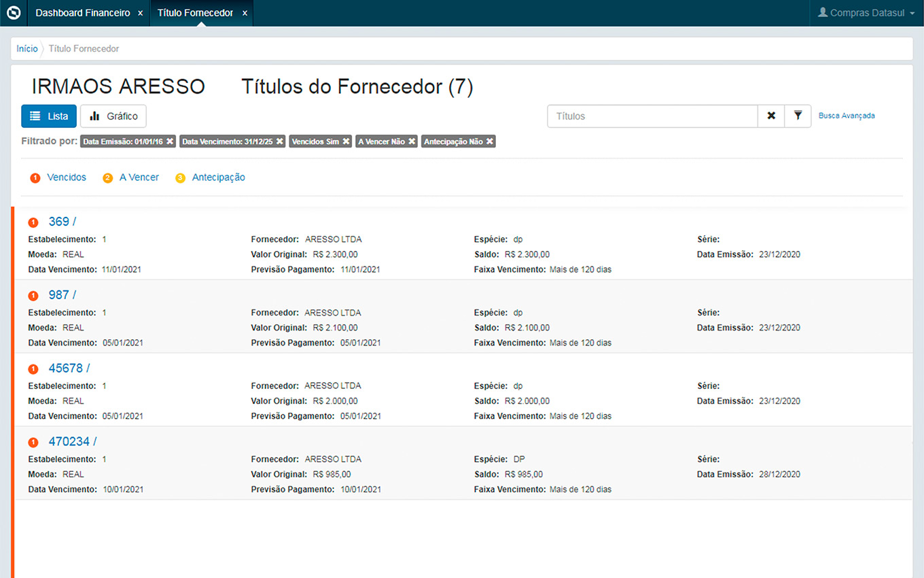This screenshot has width=924, height=578.
Task: Remove the A Vencer Não filter tag
Action: point(412,141)
